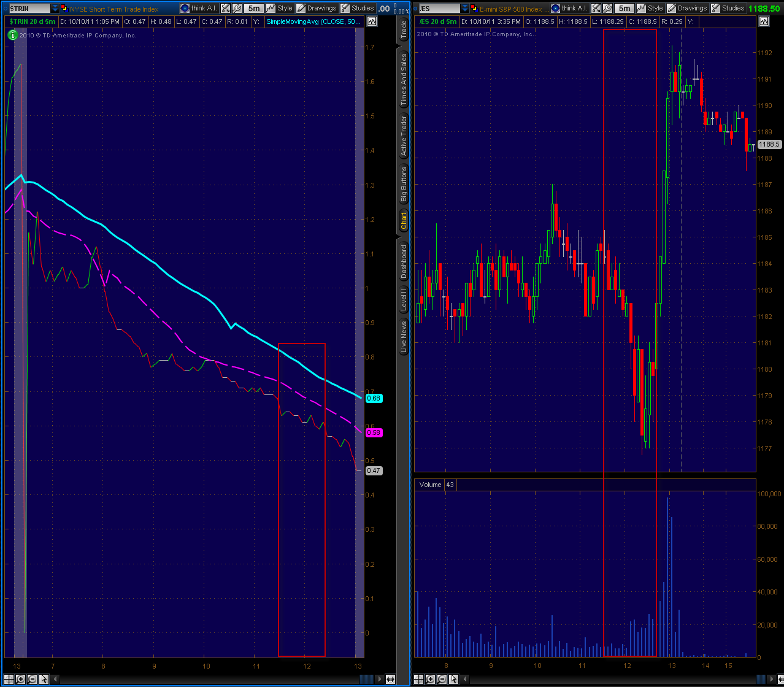784x687 pixels.
Task: Click the /ES chart horizontal scrollbar thumb
Action: 761,679
